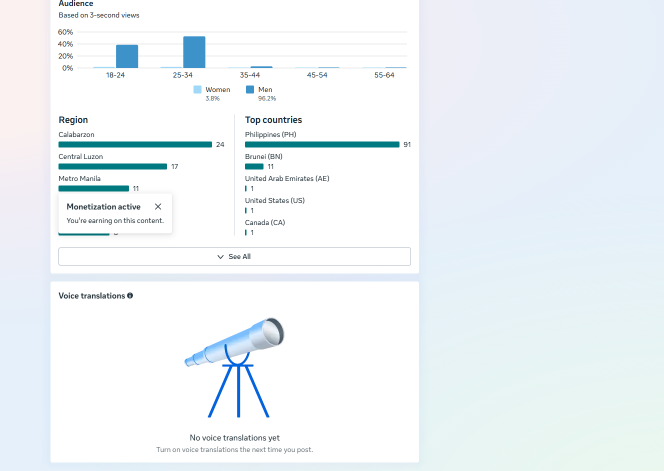Click the 'Philippines (PH)' label
This screenshot has height=471, width=664.
pyautogui.click(x=270, y=134)
